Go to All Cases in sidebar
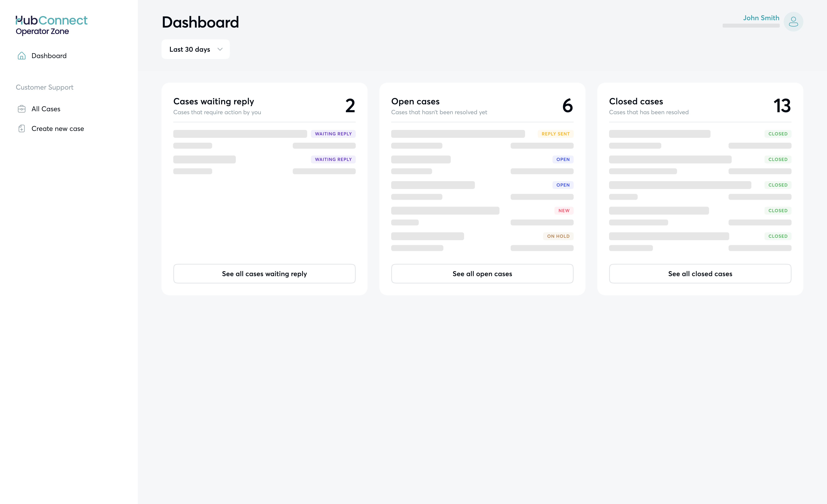This screenshot has height=504, width=827. click(x=46, y=109)
